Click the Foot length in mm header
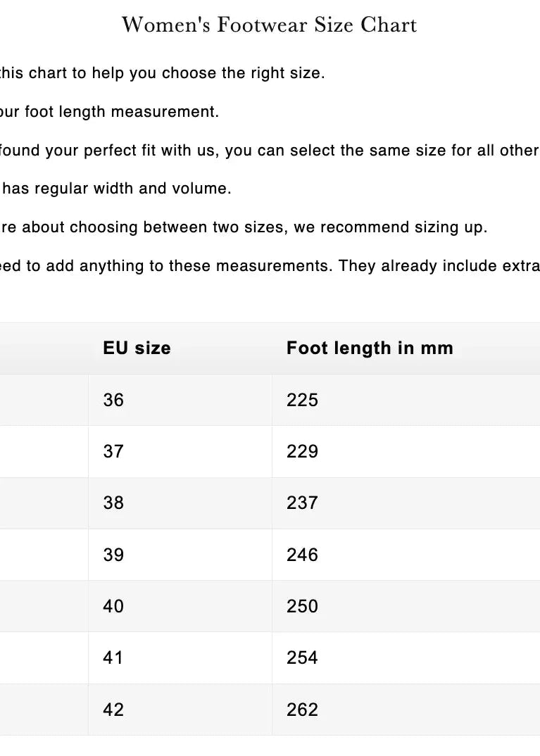 point(370,348)
